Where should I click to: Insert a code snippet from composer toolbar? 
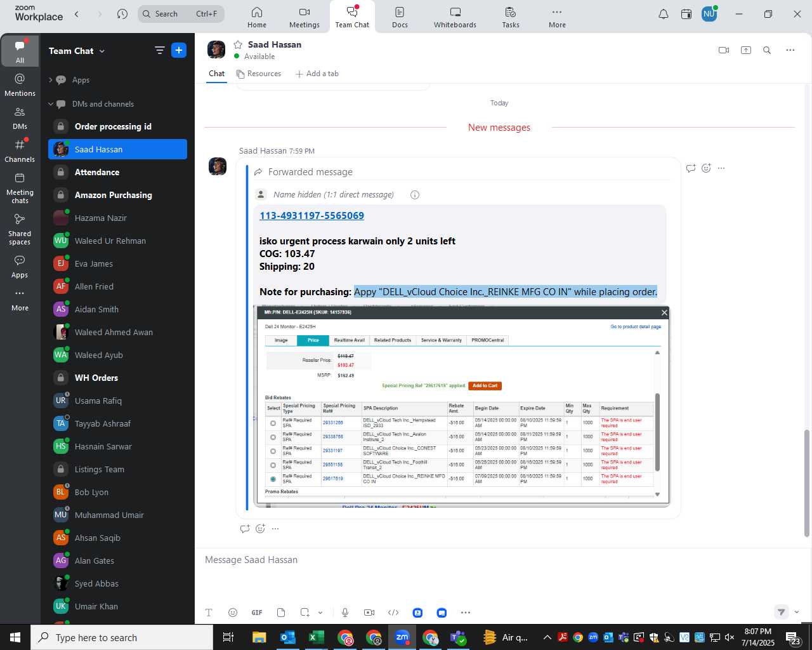tap(393, 613)
